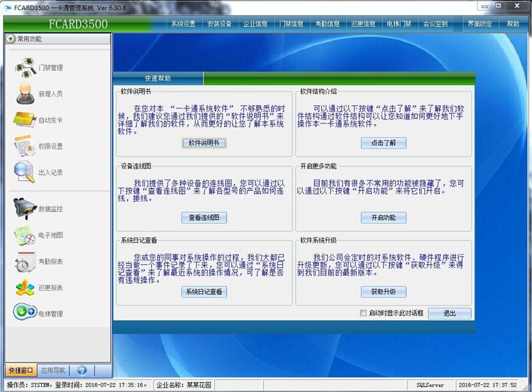Open the 电梯管理 elevator management icon
This screenshot has height=392, width=532.
tap(24, 312)
